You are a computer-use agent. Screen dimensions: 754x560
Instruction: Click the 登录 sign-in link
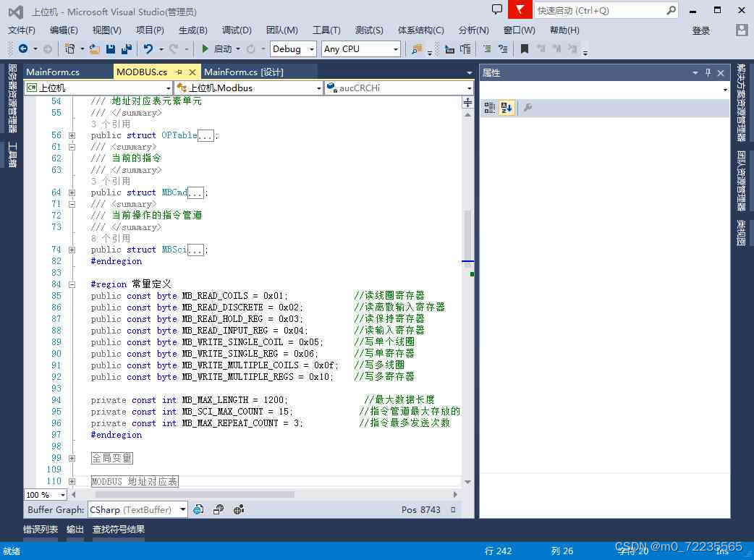pos(700,31)
